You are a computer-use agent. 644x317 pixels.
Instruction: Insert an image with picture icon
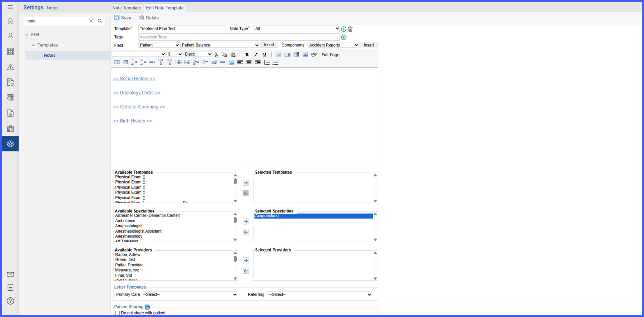(231, 62)
